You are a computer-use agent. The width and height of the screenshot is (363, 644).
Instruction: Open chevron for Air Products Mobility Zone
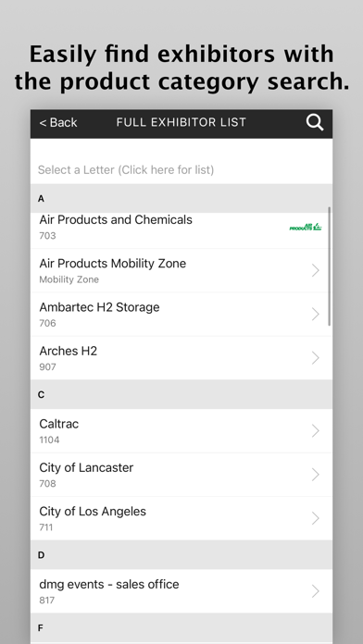[316, 270]
